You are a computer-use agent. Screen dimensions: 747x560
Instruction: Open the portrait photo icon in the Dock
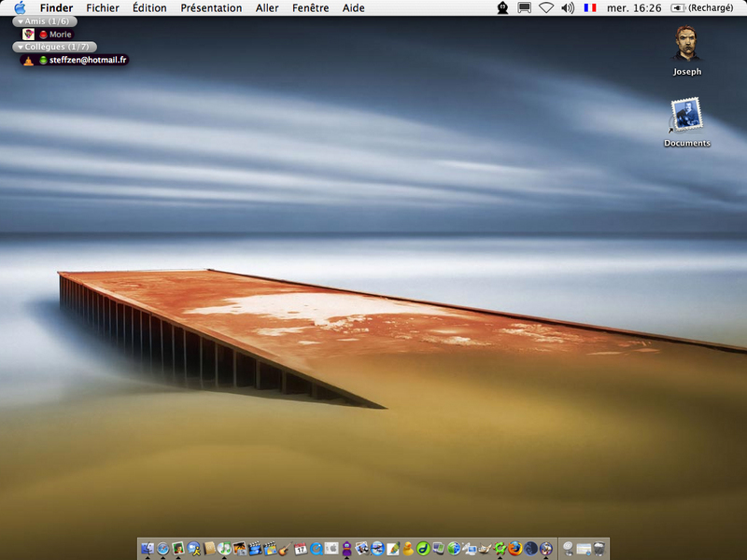(x=178, y=549)
